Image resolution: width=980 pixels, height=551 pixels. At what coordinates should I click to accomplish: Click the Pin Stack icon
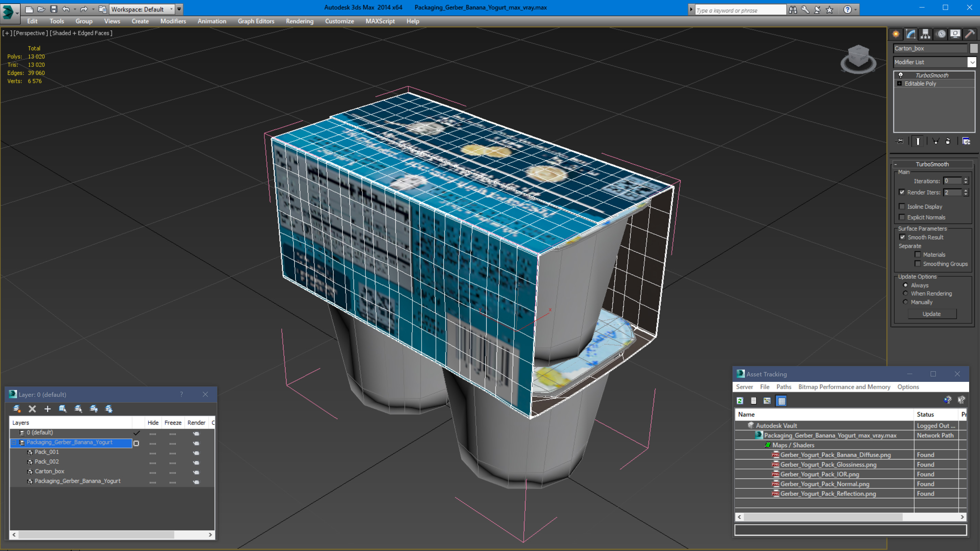coord(900,141)
